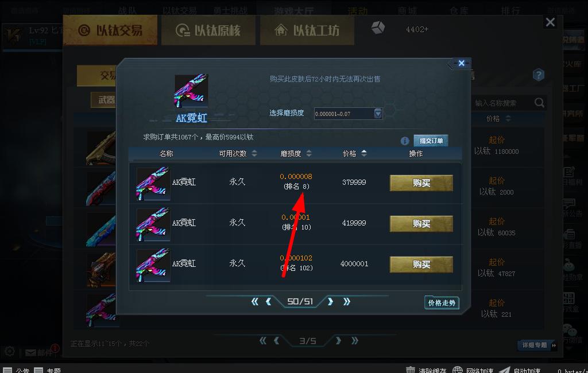Open the 以钛交易 tab
The width and height of the screenshot is (588, 373).
(110, 30)
